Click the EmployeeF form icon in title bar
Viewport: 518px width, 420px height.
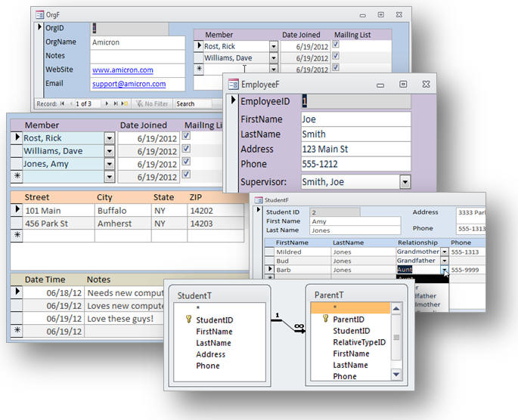point(234,84)
